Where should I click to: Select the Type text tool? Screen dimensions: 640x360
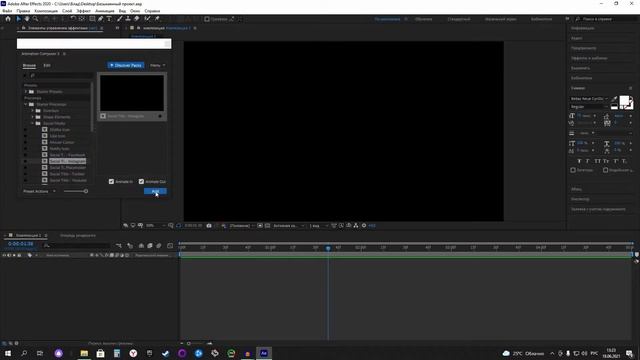pos(109,19)
